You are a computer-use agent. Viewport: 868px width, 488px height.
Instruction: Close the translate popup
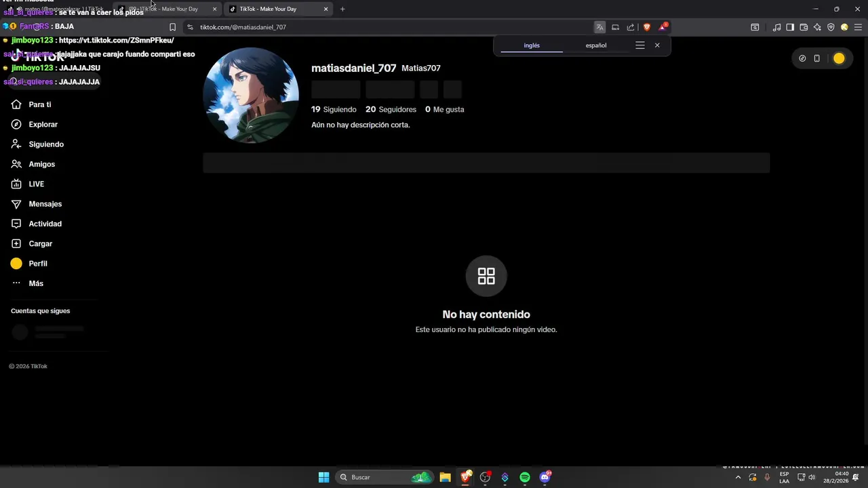point(657,45)
